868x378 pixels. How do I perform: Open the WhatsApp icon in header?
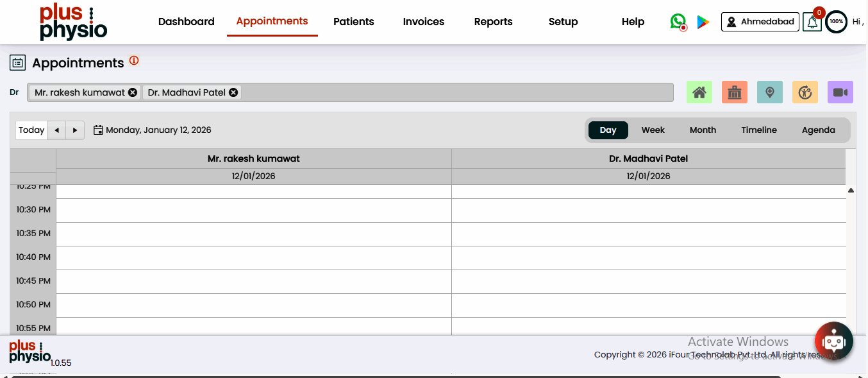(x=678, y=22)
